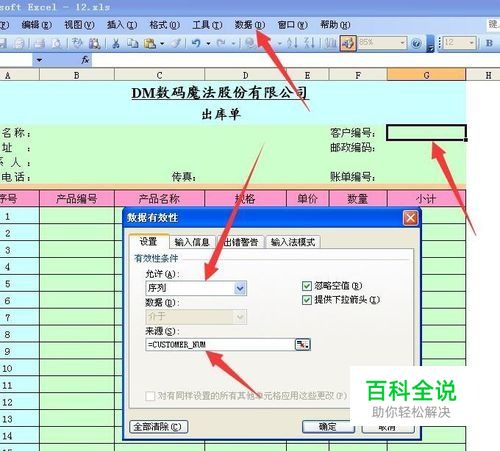Switch to the 输入法模式 tab
This screenshot has height=451, width=500.
point(293,242)
